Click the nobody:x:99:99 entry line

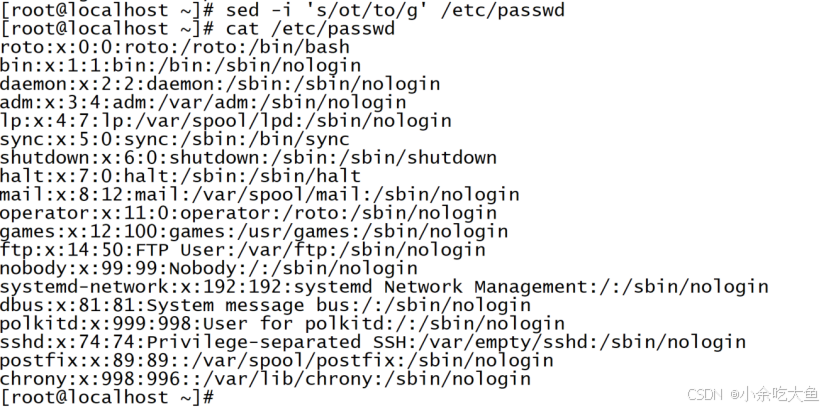pos(209,268)
